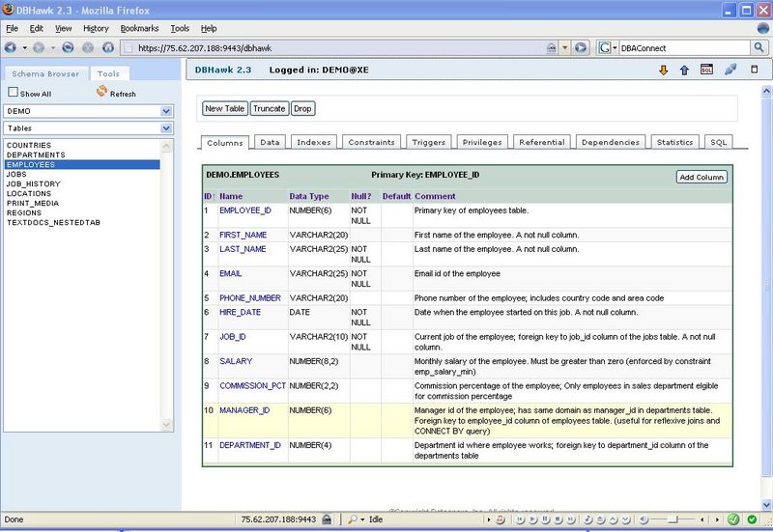Click the Drop button

pos(302,108)
